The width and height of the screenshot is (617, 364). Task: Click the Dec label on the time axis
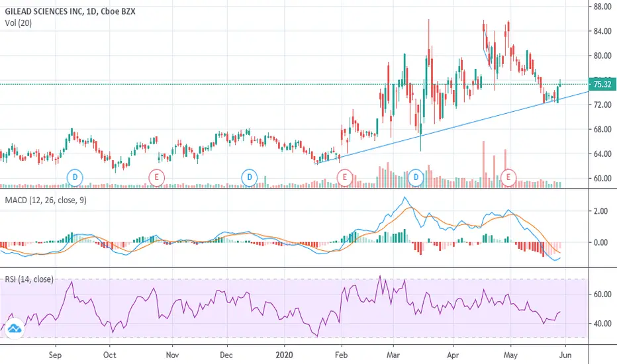226,355
